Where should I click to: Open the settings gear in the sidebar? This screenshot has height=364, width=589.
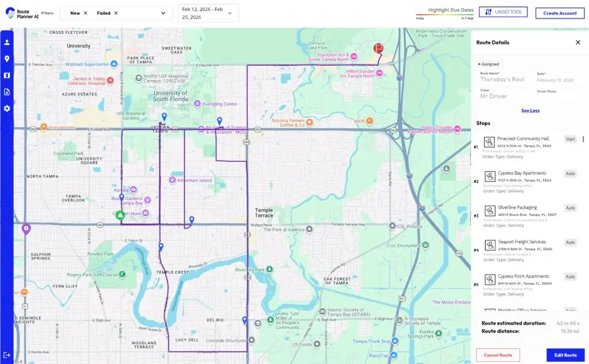coord(7,108)
